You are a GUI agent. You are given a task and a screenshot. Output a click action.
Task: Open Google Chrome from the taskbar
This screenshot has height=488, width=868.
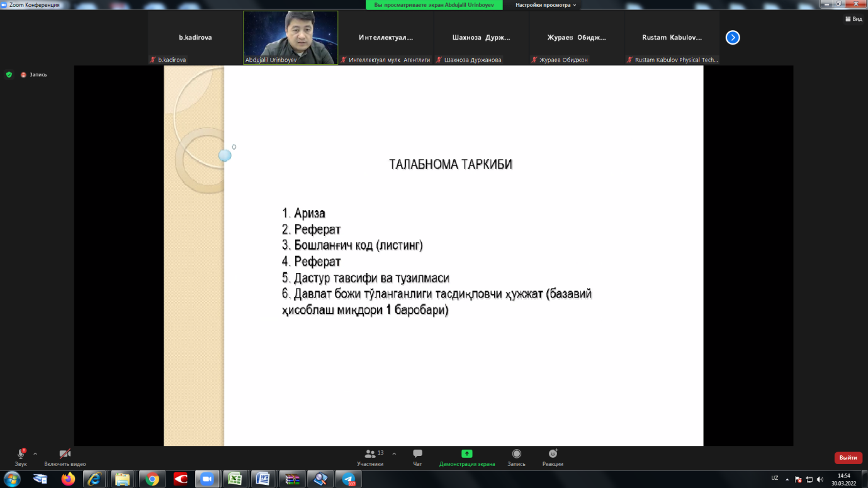152,479
